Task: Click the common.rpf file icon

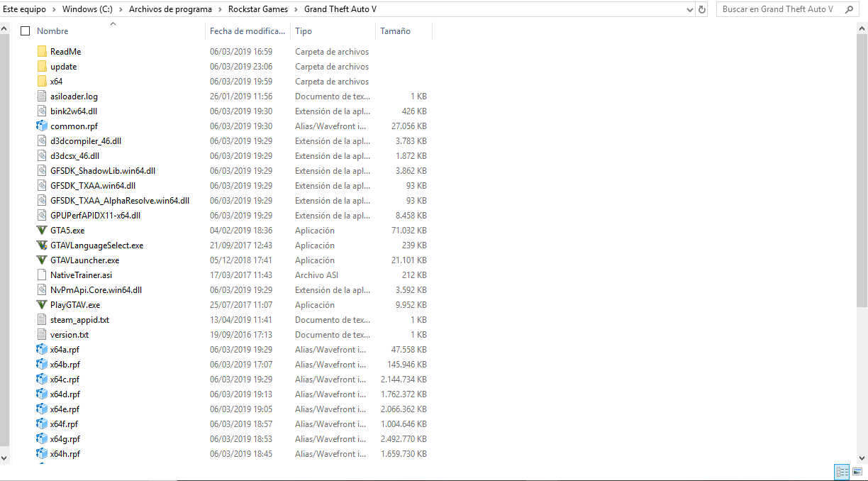Action: pyautogui.click(x=42, y=126)
